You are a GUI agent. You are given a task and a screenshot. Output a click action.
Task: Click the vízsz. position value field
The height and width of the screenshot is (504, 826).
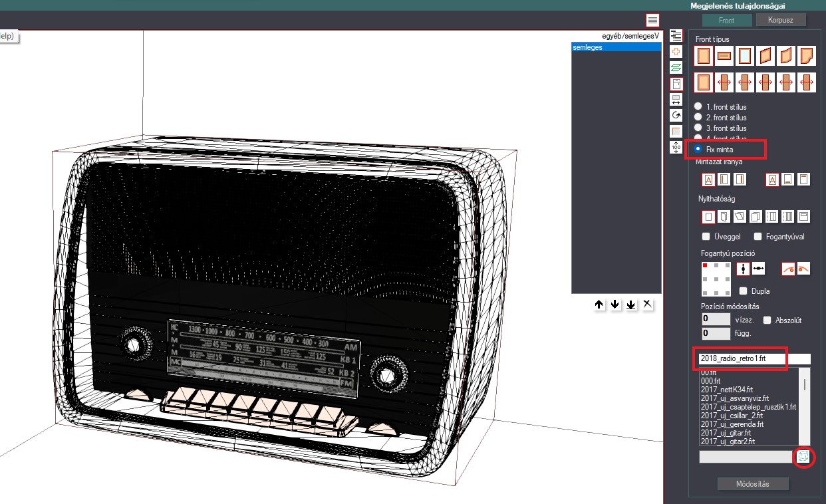point(716,320)
